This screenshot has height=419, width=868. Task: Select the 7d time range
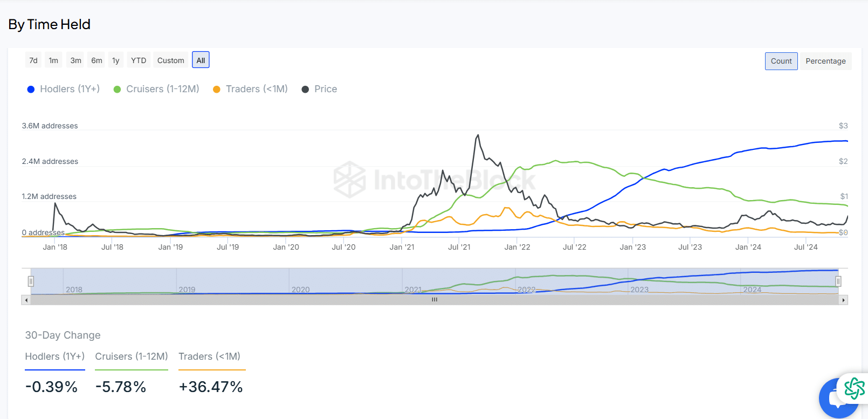(x=33, y=60)
